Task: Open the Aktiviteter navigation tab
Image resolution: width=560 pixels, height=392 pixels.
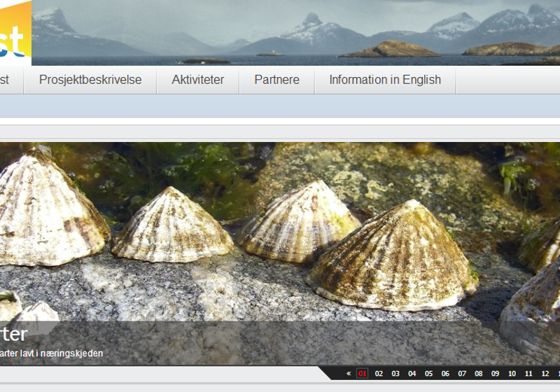Action: tap(198, 80)
